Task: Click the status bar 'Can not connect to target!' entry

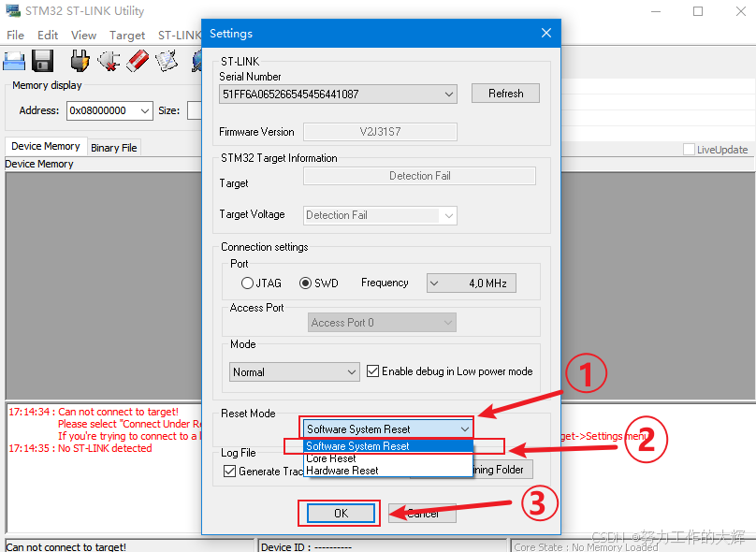Action: click(x=129, y=546)
